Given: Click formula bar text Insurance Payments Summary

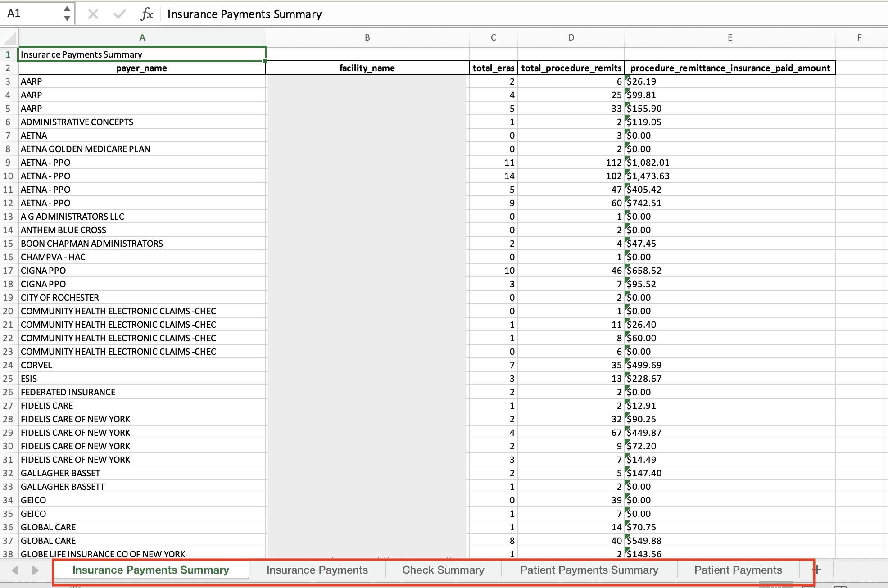Looking at the screenshot, I should (245, 14).
